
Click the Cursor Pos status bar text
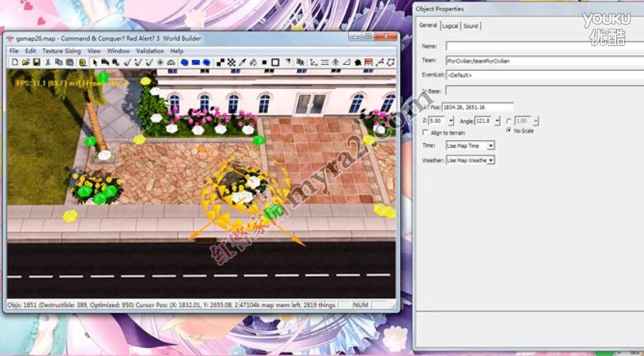[x=187, y=305]
